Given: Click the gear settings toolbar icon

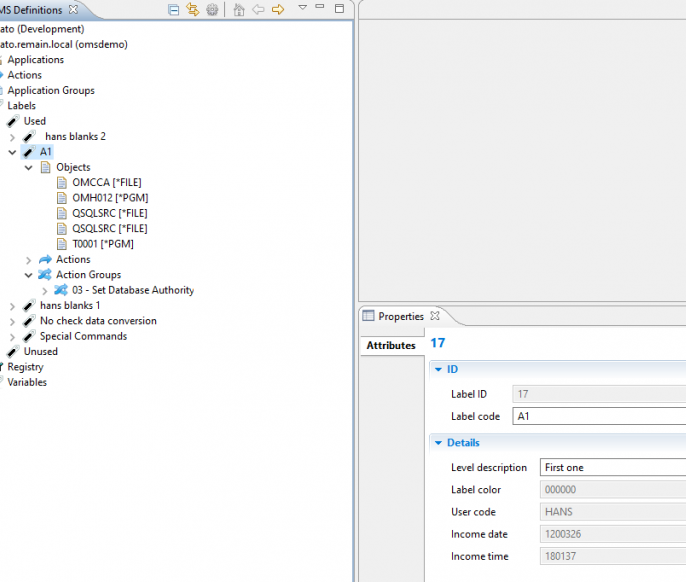Looking at the screenshot, I should 212,9.
